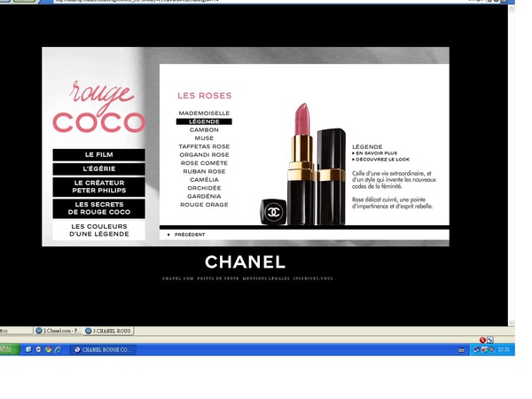Switch to the 3.CHANEL ROUG browser tab
532x399 pixels.
coord(109,331)
